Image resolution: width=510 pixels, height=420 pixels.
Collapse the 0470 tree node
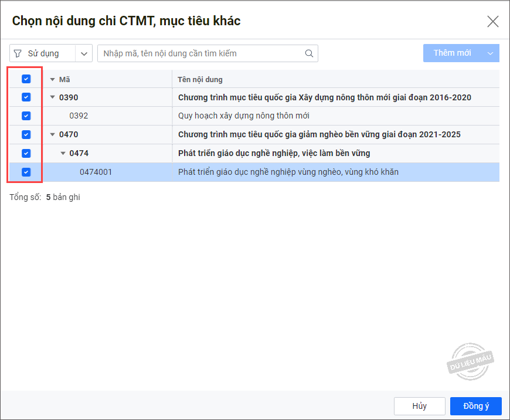click(x=52, y=134)
